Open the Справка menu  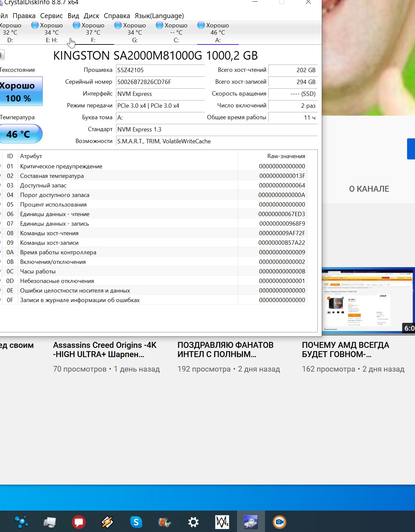click(117, 16)
